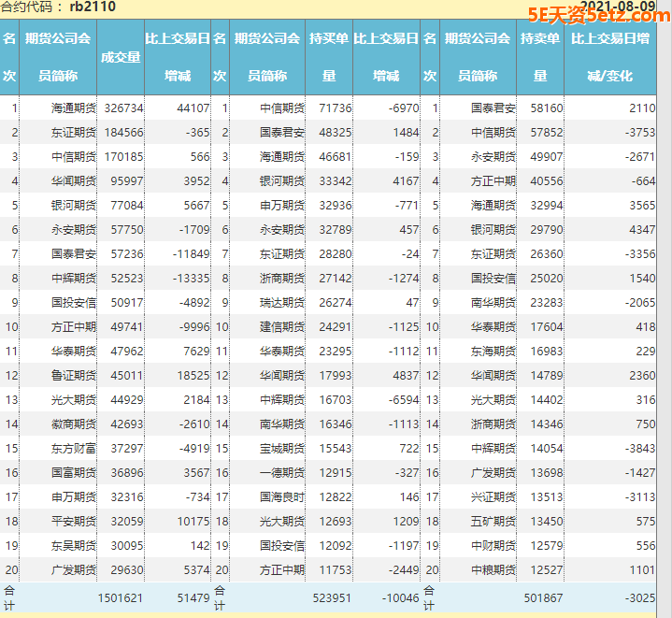Click the 成交量 column header
The width and height of the screenshot is (672, 618).
pyautogui.click(x=121, y=57)
